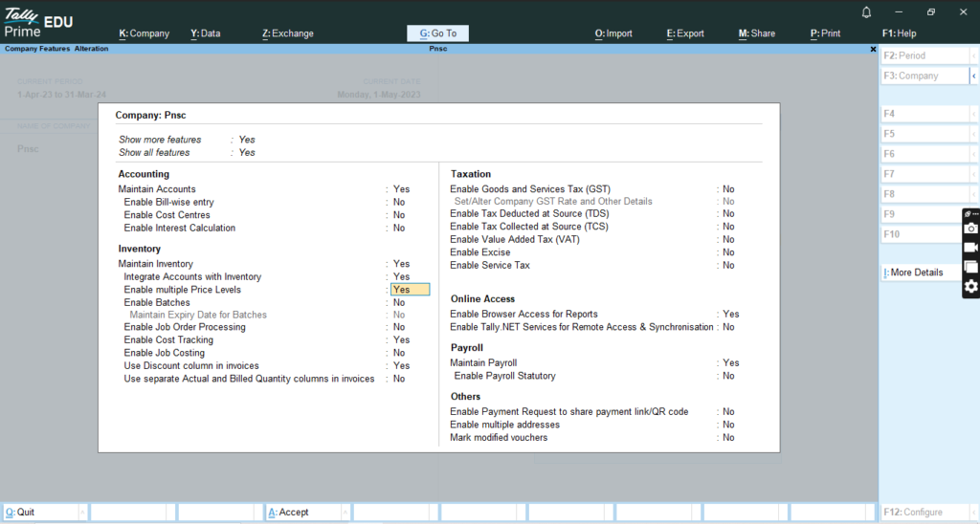The height and width of the screenshot is (524, 980).
Task: Click the screenshot camera icon
Action: pos(970,229)
